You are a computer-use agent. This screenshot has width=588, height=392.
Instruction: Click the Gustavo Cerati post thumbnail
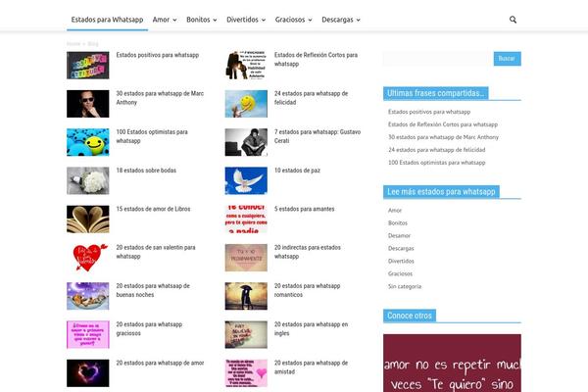pos(246,142)
